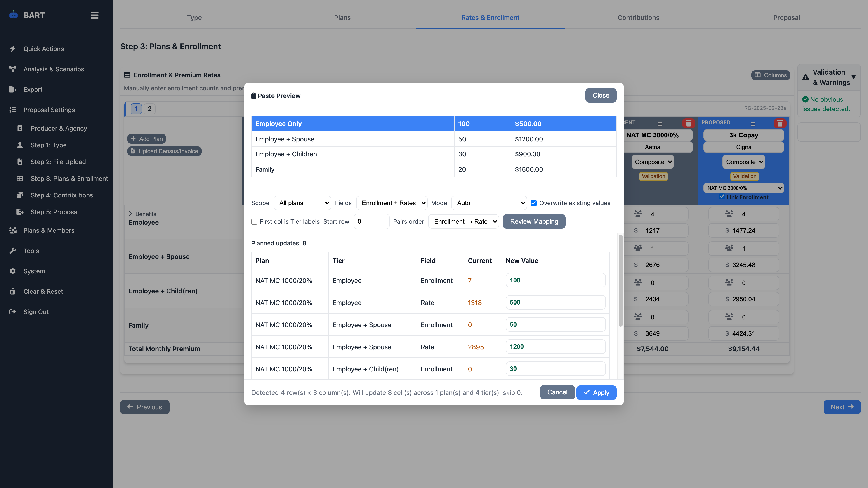The image size is (868, 488).
Task: Open the System gear icon
Action: [x=13, y=271]
